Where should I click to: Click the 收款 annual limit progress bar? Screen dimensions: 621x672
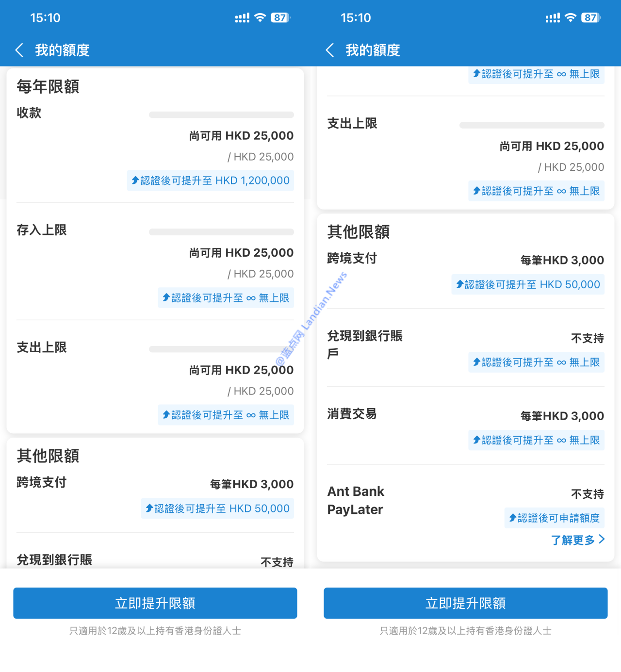(x=221, y=115)
